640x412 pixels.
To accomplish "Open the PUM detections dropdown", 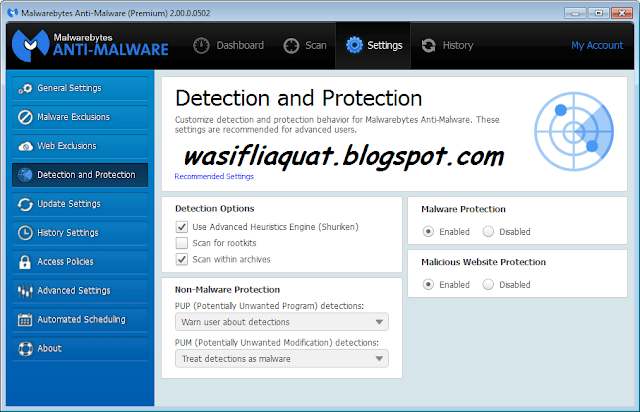I will click(282, 359).
